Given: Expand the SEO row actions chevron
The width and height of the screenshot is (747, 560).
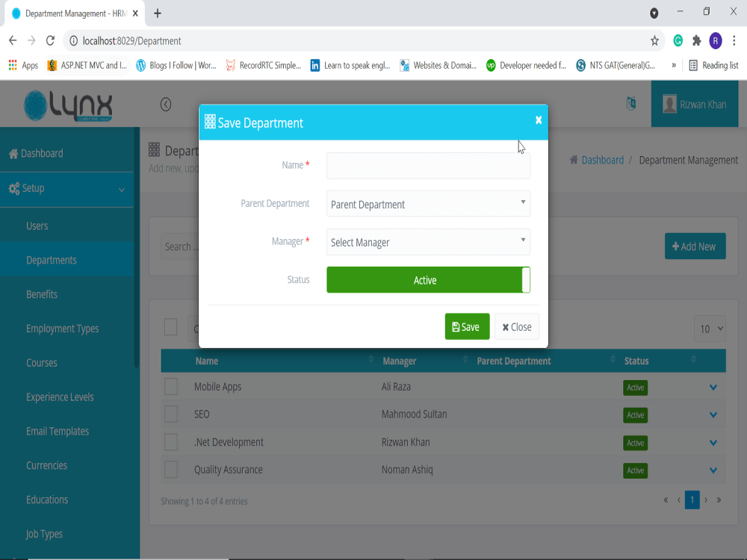Looking at the screenshot, I should coord(713,414).
